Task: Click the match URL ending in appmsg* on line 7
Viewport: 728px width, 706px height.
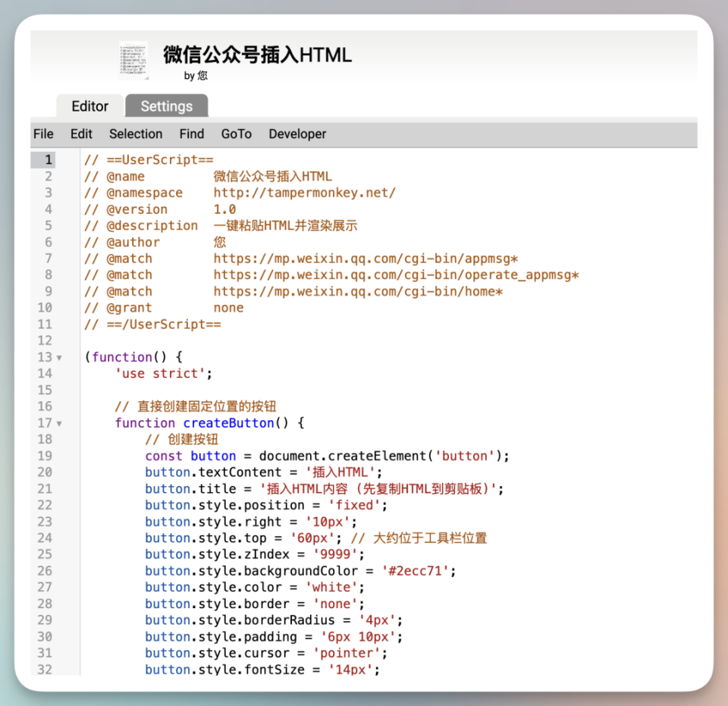Action: click(366, 259)
